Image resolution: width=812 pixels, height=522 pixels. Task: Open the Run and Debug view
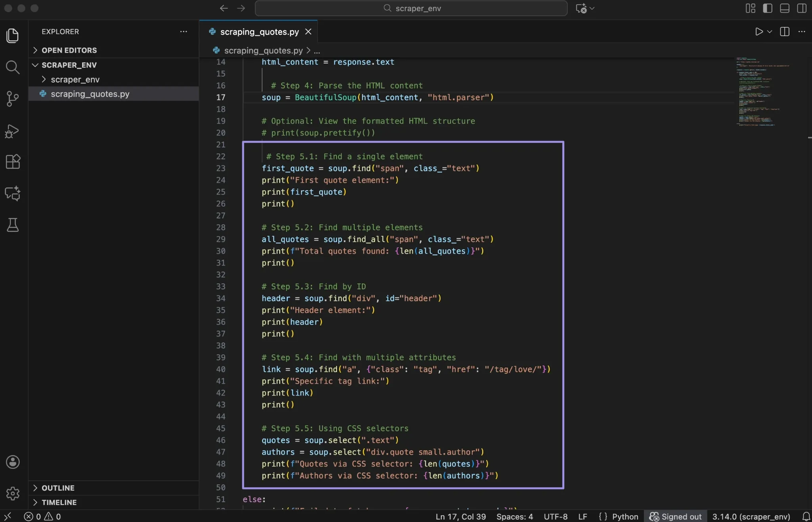(x=13, y=131)
